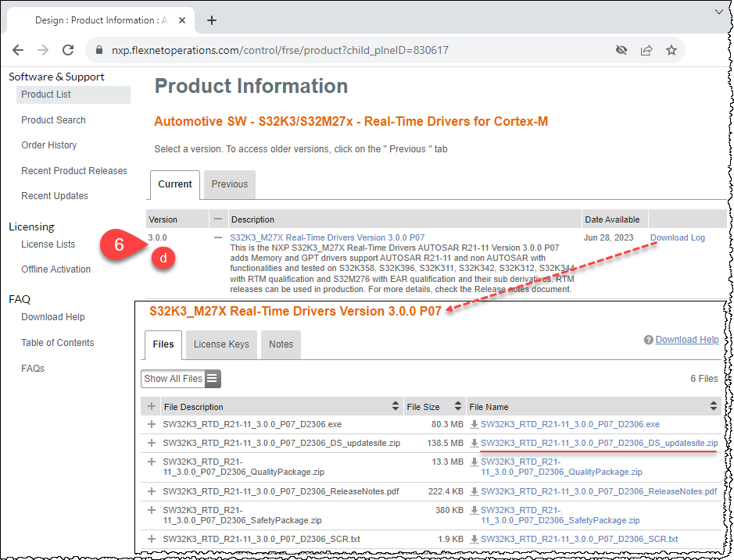The height and width of the screenshot is (560, 734).
Task: Switch to the License Keys tab
Action: coord(221,344)
